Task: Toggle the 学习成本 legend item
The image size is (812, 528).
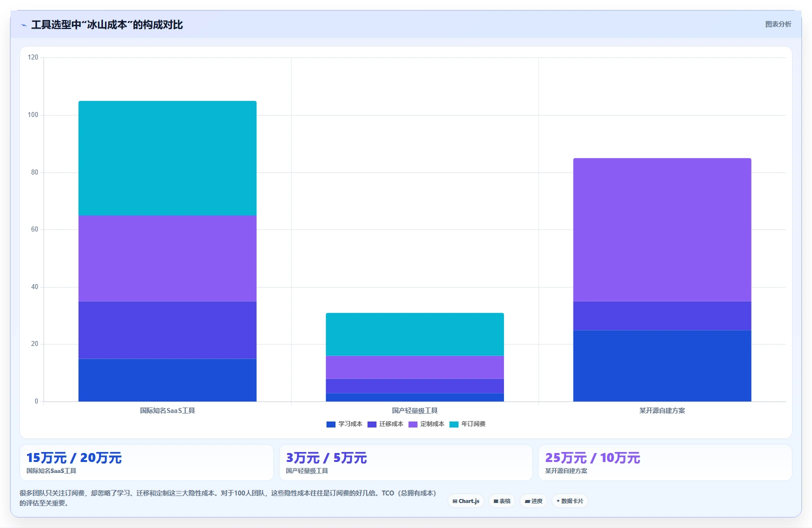Action: click(x=344, y=424)
